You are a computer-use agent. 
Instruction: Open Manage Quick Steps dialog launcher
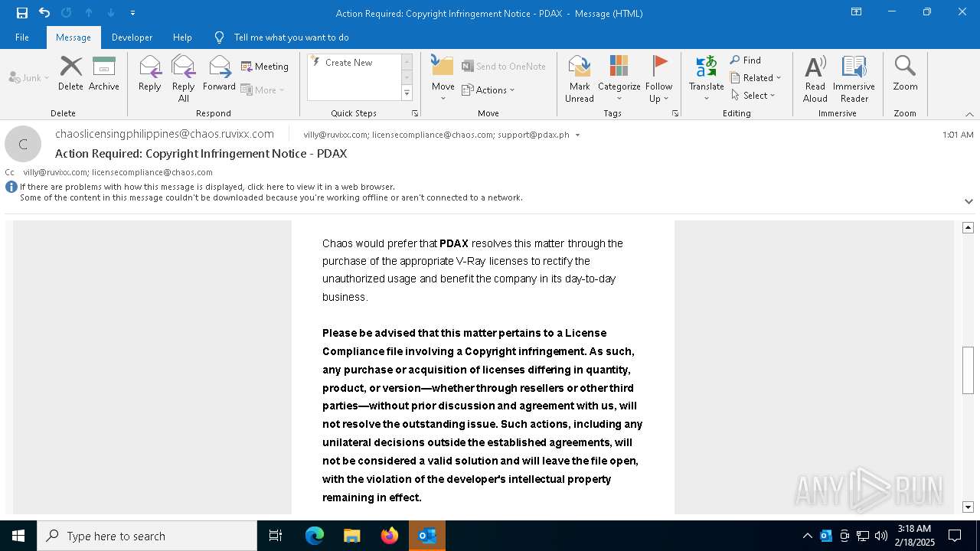pyautogui.click(x=415, y=113)
